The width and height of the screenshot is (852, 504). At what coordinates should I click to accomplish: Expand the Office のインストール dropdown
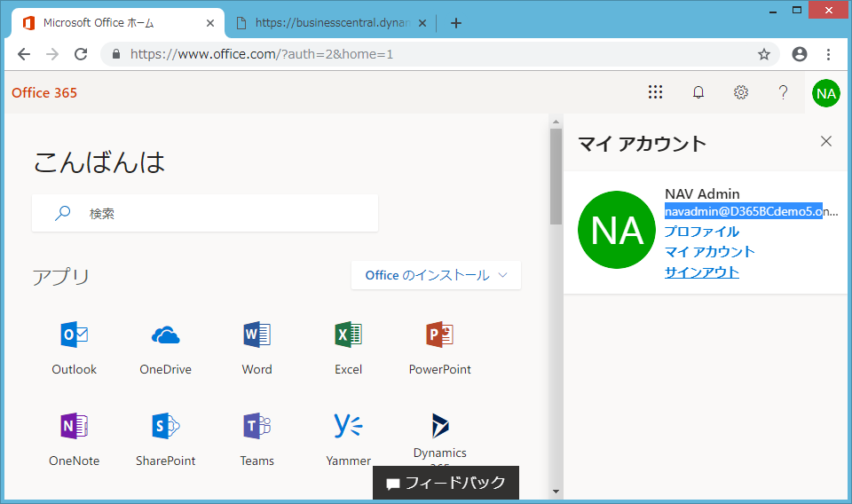coord(436,275)
